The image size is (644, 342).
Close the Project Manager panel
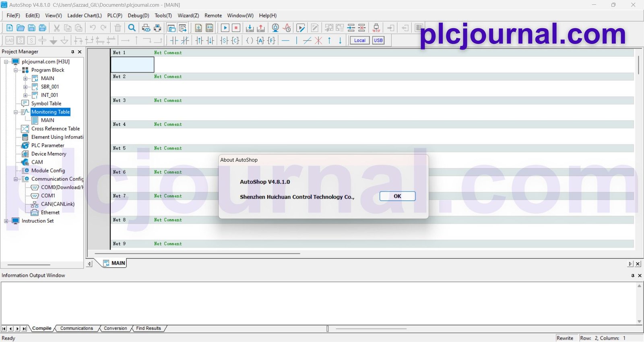80,52
